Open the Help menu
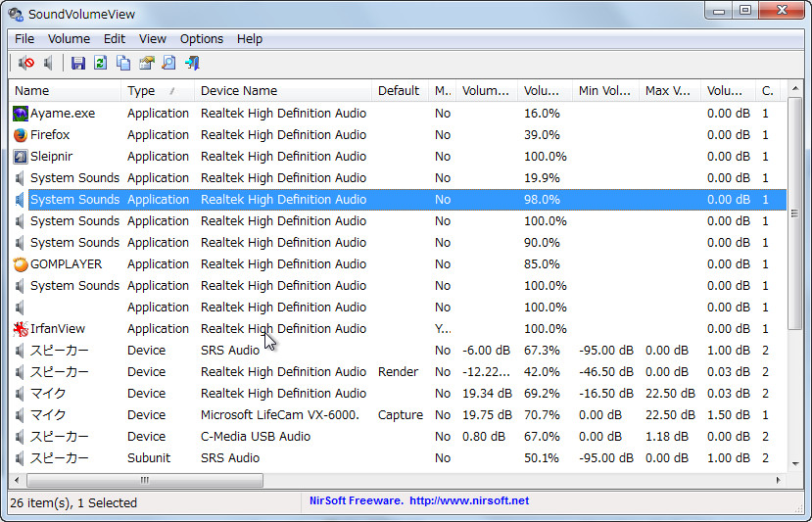Viewport: 812px width, 522px height. [250, 39]
